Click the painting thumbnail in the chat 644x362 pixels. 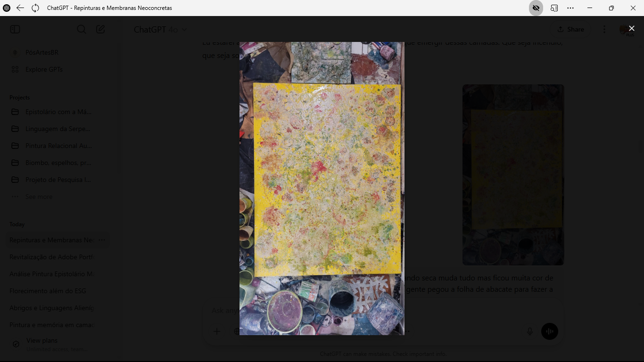point(513,174)
